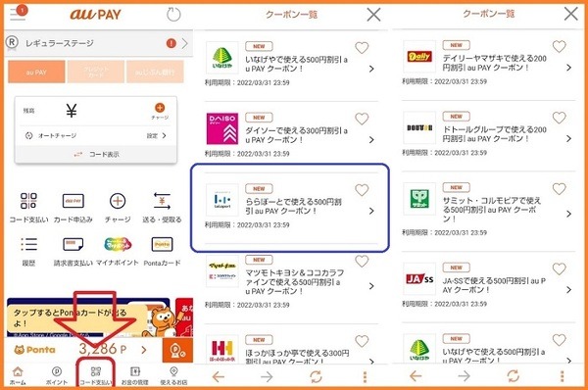Image resolution: width=588 pixels, height=390 pixels.
Task: Go to 使えるお店 in bottom navigation
Action: (173, 375)
